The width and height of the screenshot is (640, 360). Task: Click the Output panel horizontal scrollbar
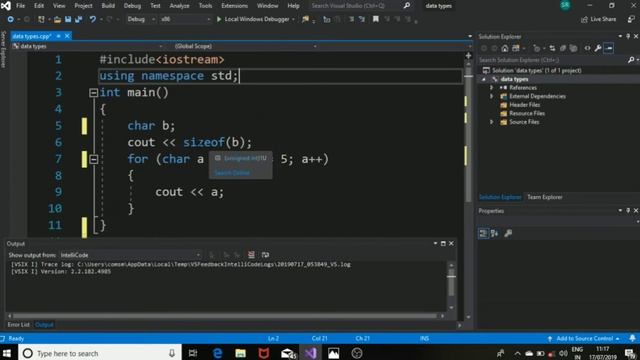225,316
